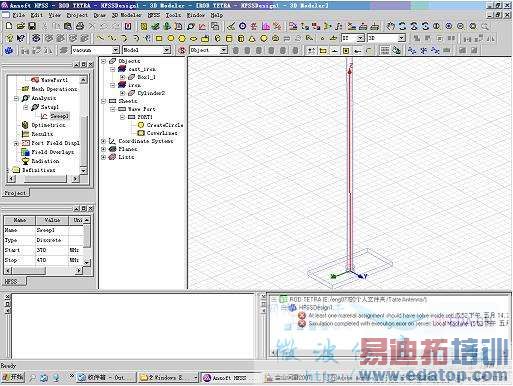This screenshot has width=513, height=386.
Task: Select Sweep1 in the project tree
Action: (59, 116)
